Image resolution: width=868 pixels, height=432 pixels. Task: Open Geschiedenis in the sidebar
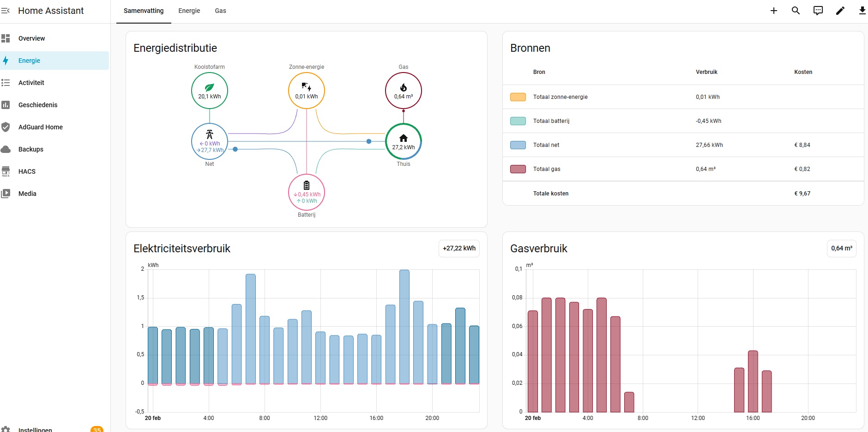[38, 105]
